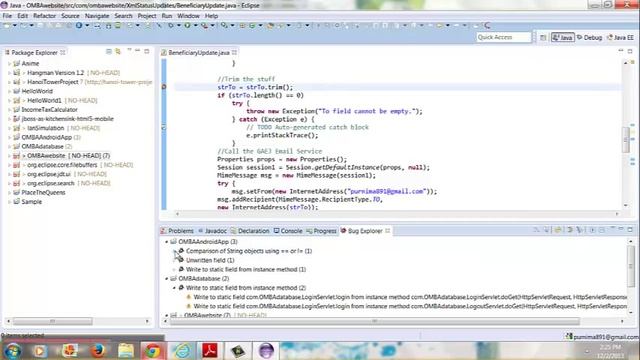Minimize the Bug Explorer panel
The width and height of the screenshot is (640, 360).
point(621,229)
